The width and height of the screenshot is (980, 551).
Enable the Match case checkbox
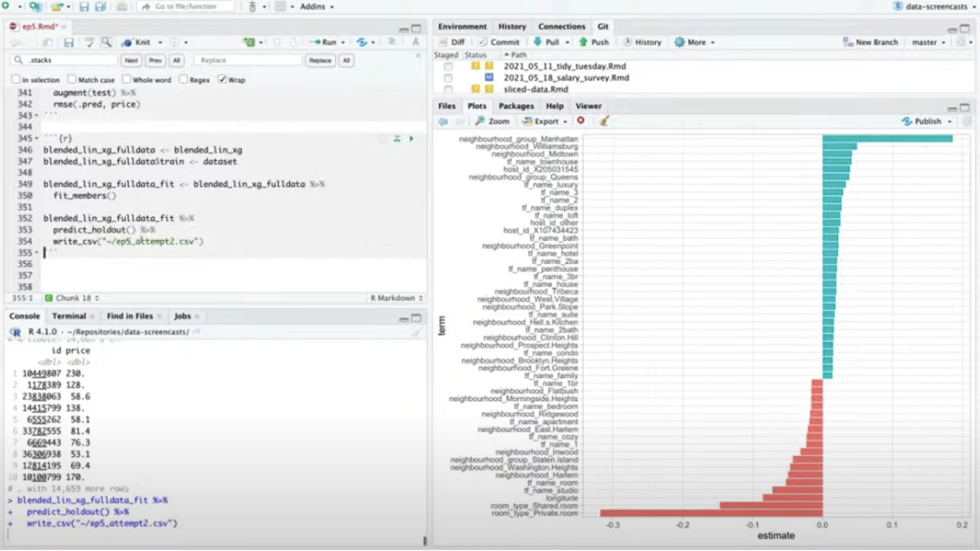72,79
